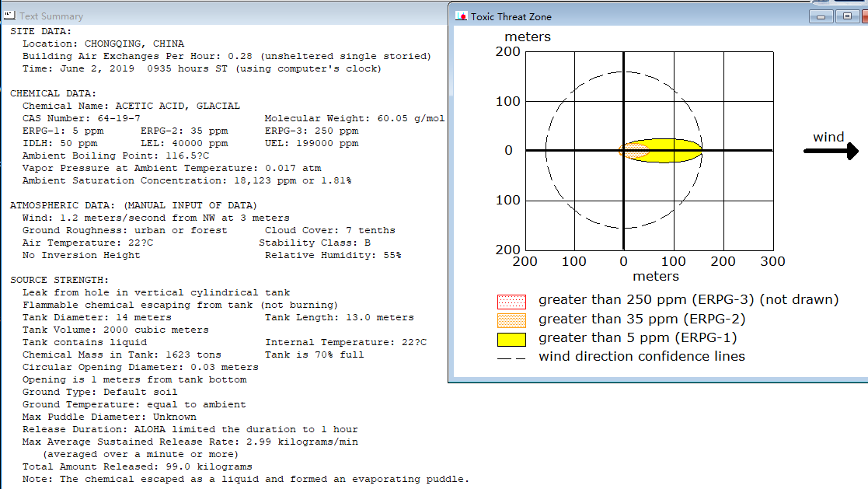Screen dimensions: 868x489
Task: Click 'Tank Volume: 2000 cubic meters' line
Action: pyautogui.click(x=116, y=330)
